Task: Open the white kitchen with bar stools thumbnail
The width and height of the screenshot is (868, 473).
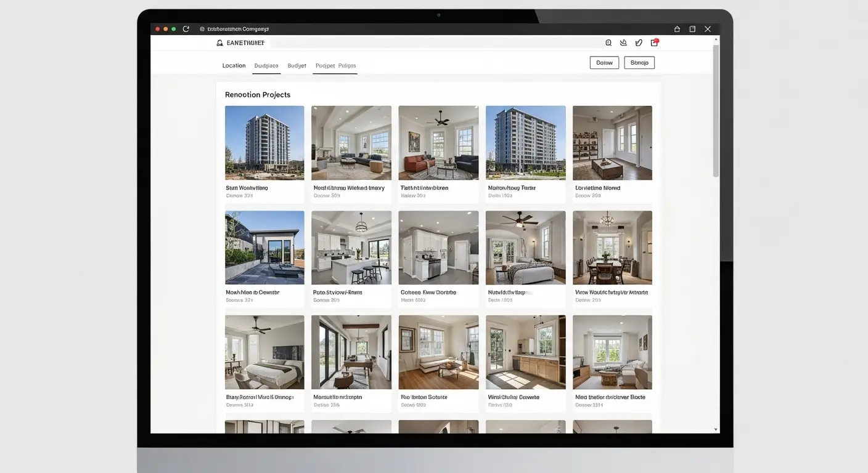Action: pos(351,248)
